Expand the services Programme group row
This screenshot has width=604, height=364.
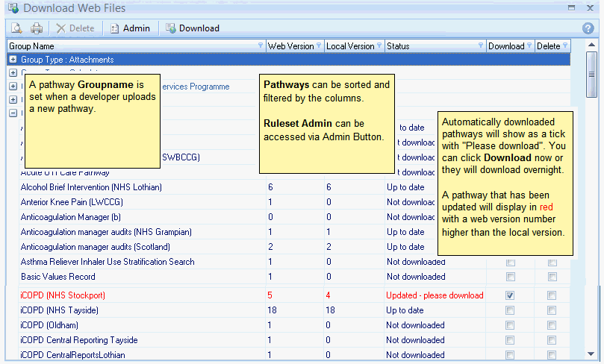(x=13, y=87)
